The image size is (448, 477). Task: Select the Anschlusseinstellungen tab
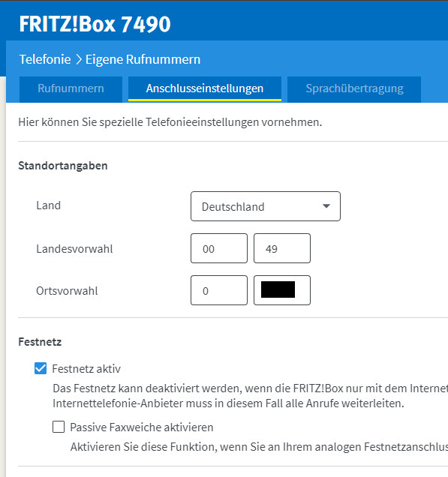tap(205, 89)
